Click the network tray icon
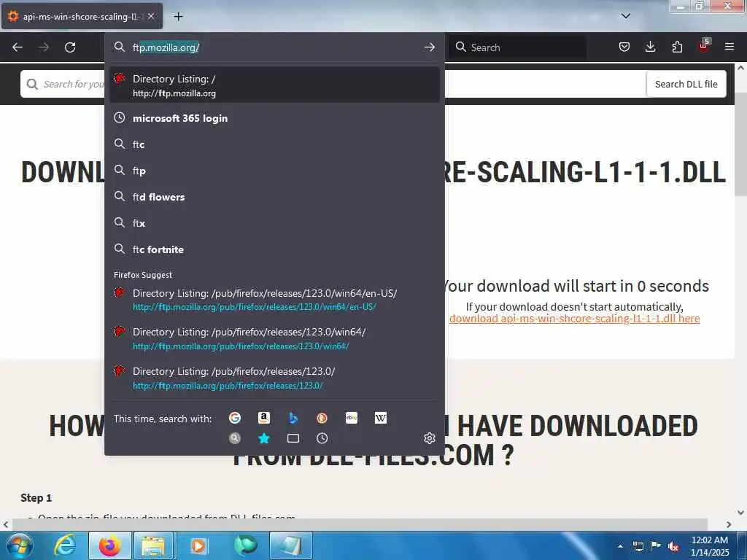 click(638, 546)
